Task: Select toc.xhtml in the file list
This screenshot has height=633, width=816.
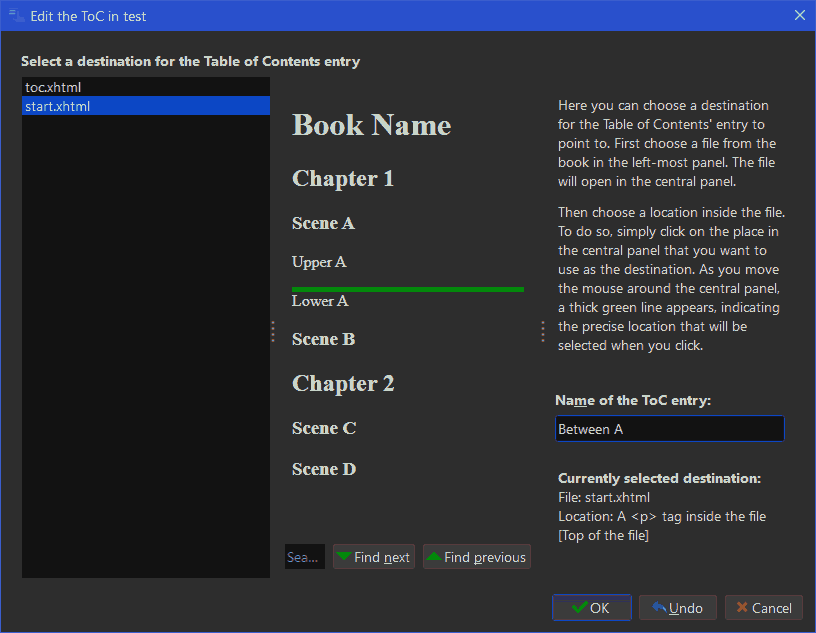Action: click(x=146, y=87)
